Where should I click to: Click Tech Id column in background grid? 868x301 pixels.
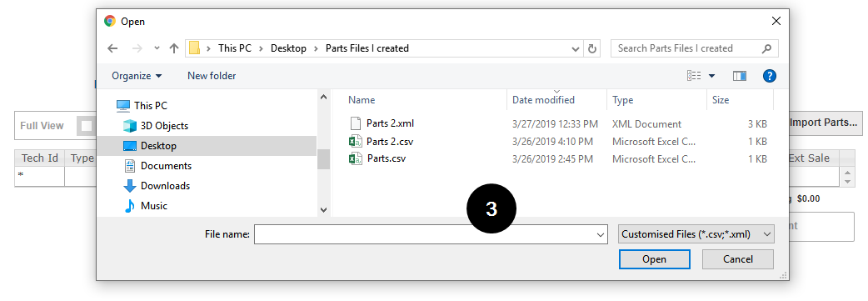[x=40, y=158]
